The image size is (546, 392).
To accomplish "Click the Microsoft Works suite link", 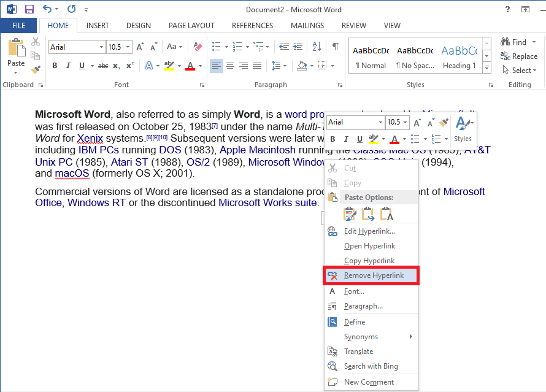I will click(x=267, y=202).
